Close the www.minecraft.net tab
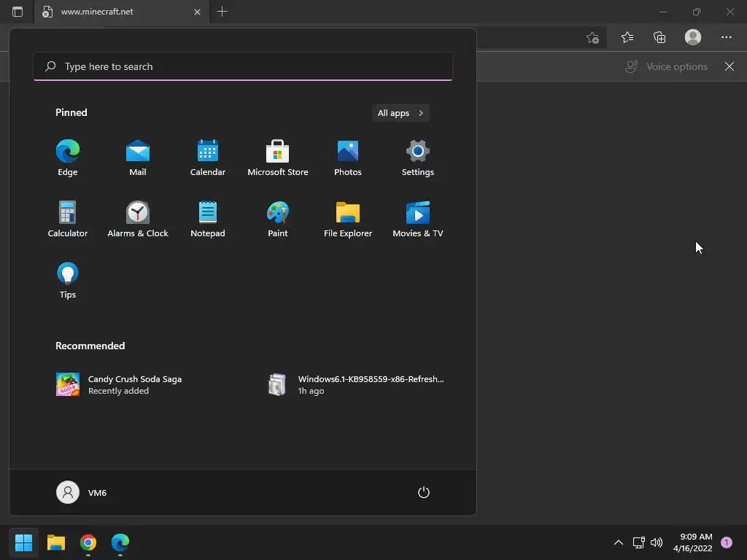The image size is (747, 560). coord(197,12)
